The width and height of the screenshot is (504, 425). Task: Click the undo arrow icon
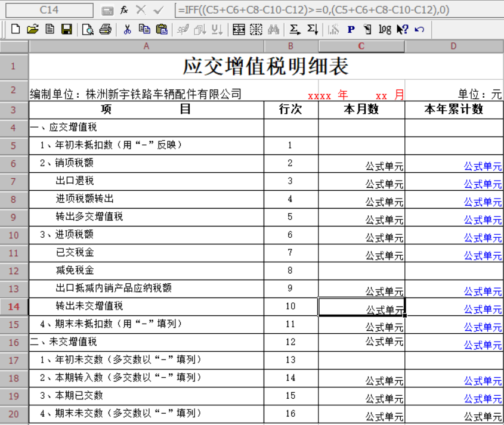tap(419, 30)
